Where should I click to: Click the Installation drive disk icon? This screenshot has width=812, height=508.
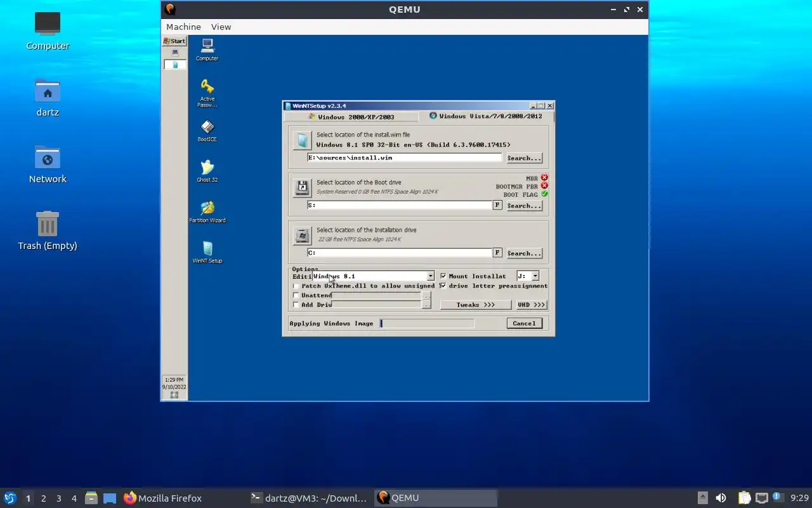[303, 236]
